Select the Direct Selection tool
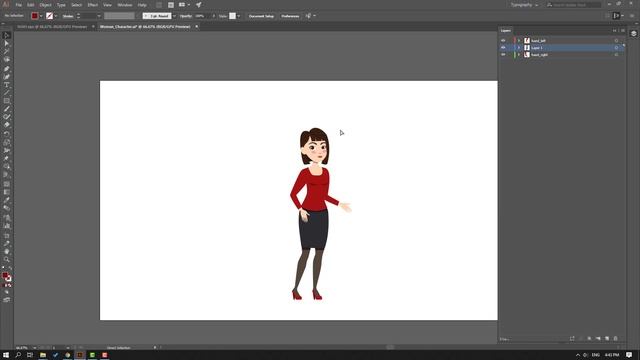 [x=7, y=44]
